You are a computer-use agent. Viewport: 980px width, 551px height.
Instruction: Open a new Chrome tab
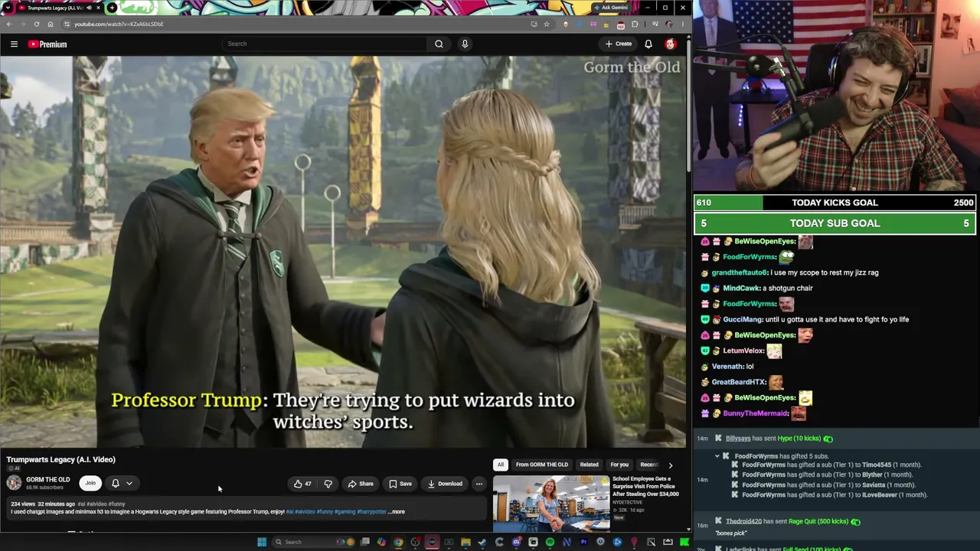pyautogui.click(x=112, y=8)
